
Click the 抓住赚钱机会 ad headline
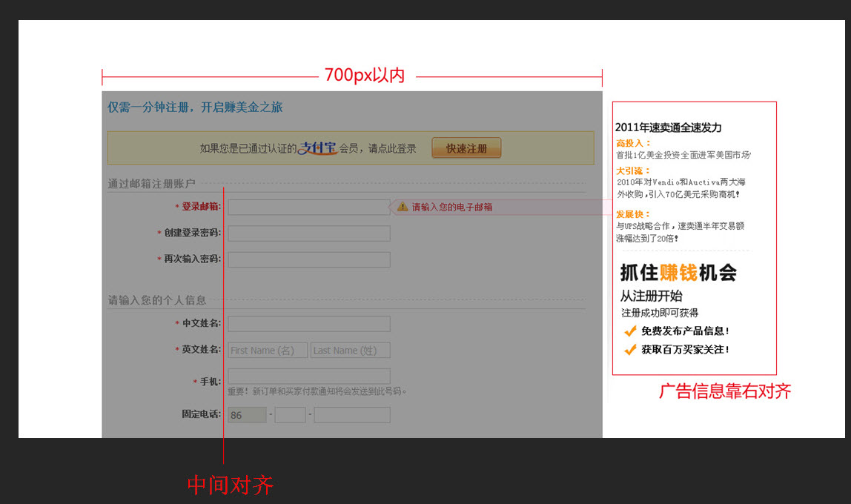678,273
